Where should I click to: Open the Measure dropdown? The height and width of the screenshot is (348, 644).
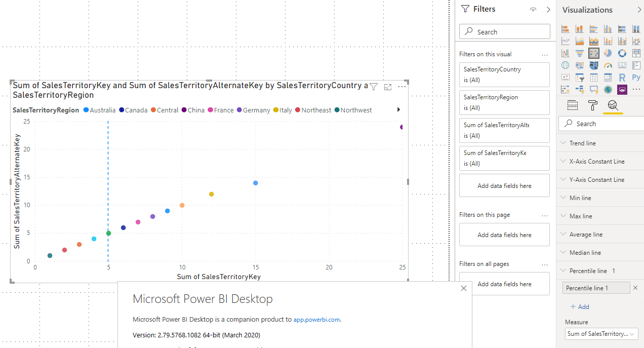point(601,334)
